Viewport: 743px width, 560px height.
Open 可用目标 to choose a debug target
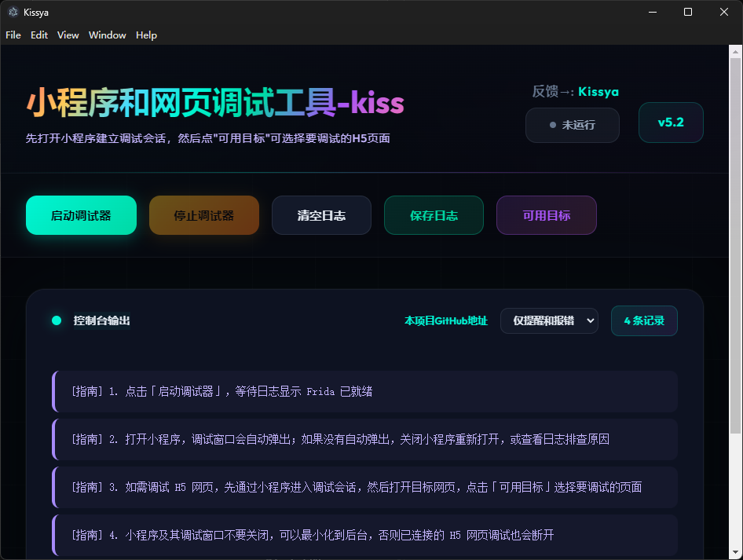point(546,214)
